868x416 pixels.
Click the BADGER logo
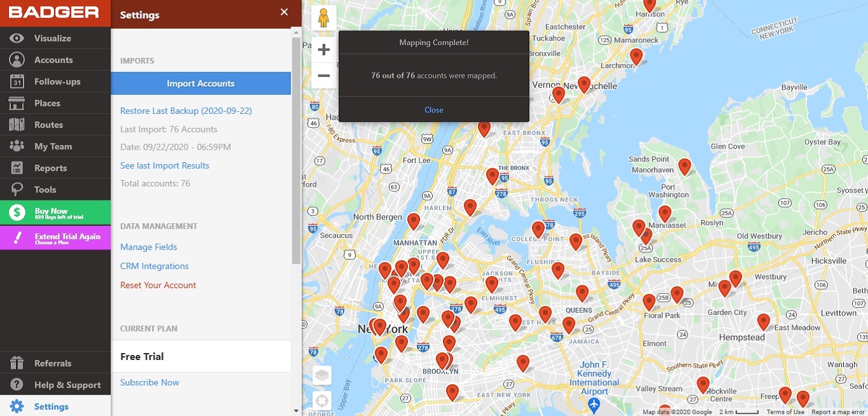coord(54,13)
